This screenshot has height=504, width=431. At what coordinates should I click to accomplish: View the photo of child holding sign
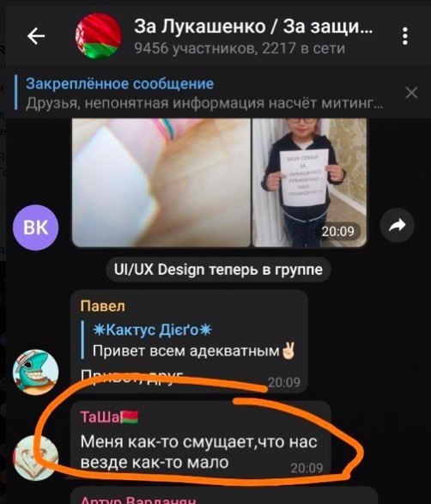pyautogui.click(x=309, y=183)
